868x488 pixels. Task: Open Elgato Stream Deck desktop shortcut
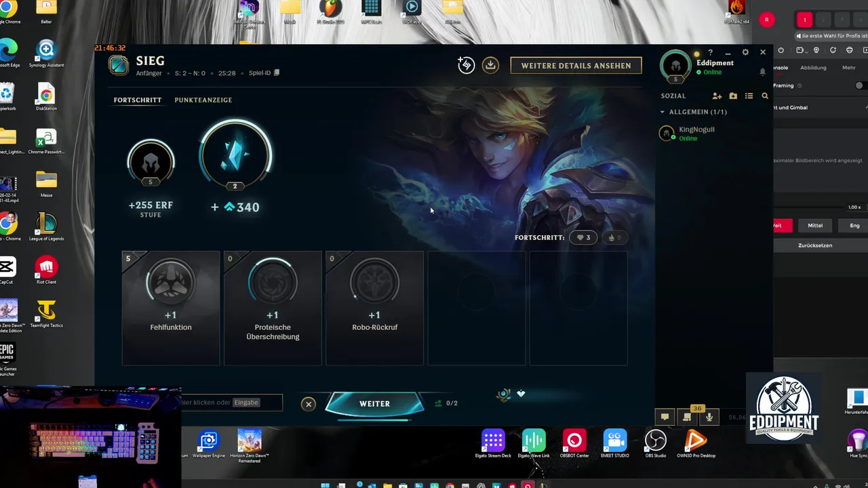(493, 444)
